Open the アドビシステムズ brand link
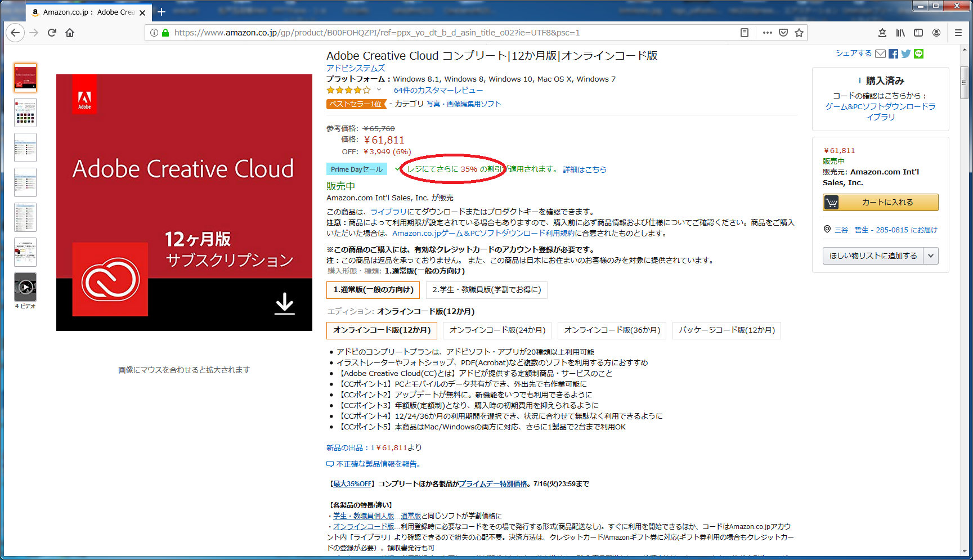The height and width of the screenshot is (560, 973). point(356,68)
